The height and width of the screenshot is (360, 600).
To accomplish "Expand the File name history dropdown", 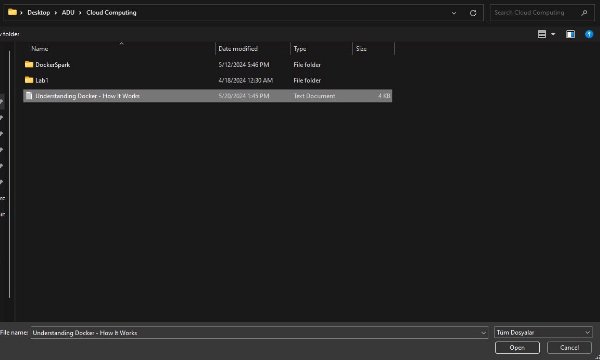I will 483,333.
